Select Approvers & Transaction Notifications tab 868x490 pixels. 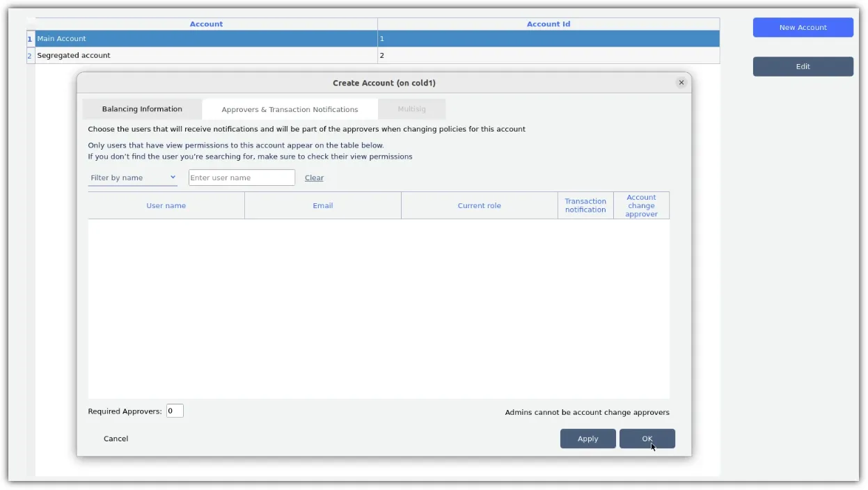click(x=290, y=109)
